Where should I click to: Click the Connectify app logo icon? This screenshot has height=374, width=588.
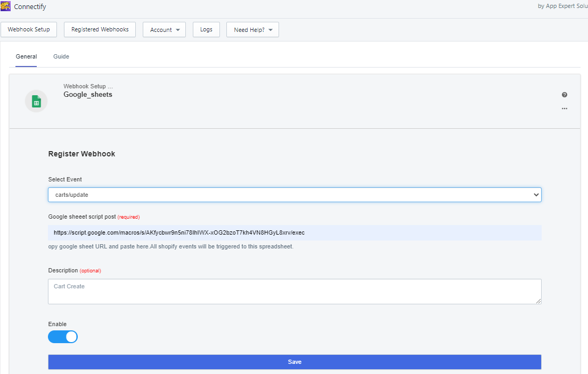tap(6, 6)
